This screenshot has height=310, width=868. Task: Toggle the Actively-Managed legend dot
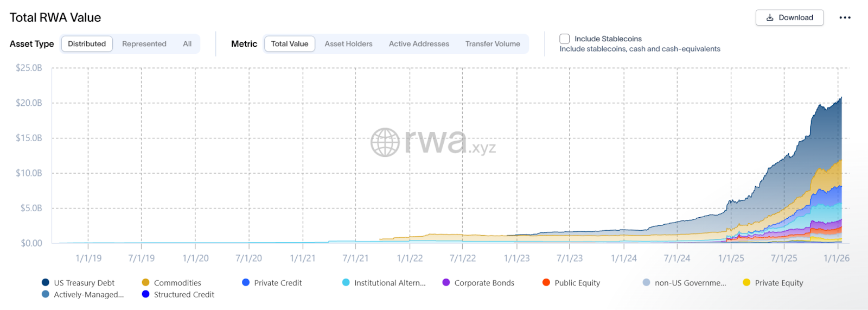[x=46, y=294]
